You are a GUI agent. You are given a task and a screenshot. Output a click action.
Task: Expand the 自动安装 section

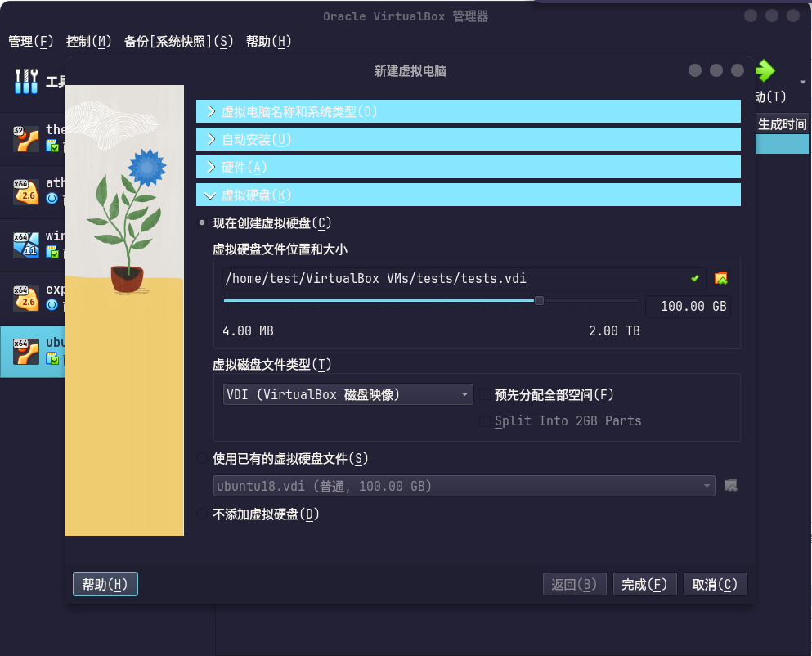click(x=468, y=139)
